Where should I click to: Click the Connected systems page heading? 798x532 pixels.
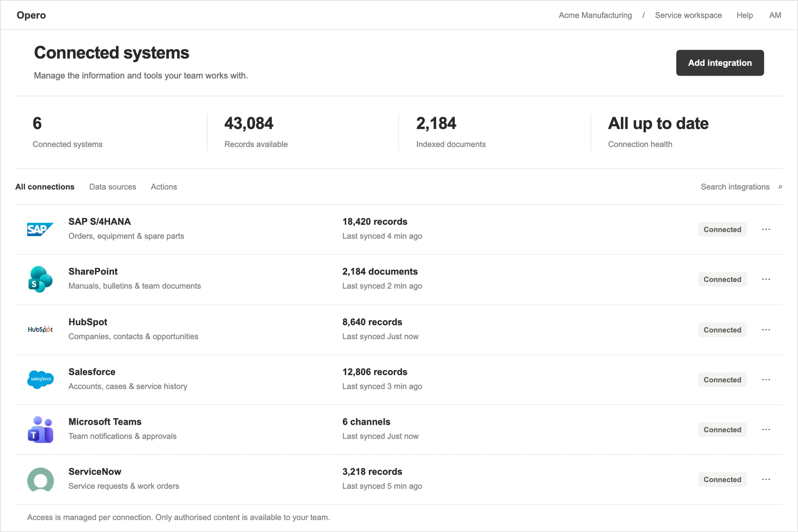pos(112,53)
